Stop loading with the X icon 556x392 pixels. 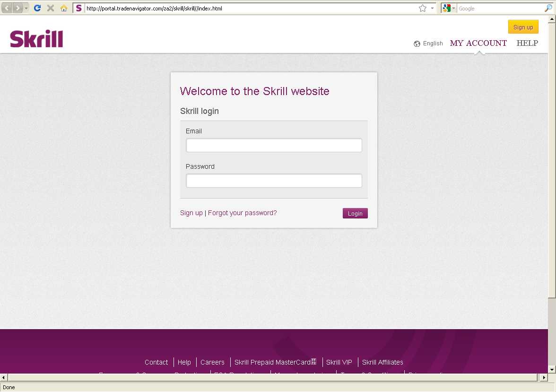click(50, 8)
